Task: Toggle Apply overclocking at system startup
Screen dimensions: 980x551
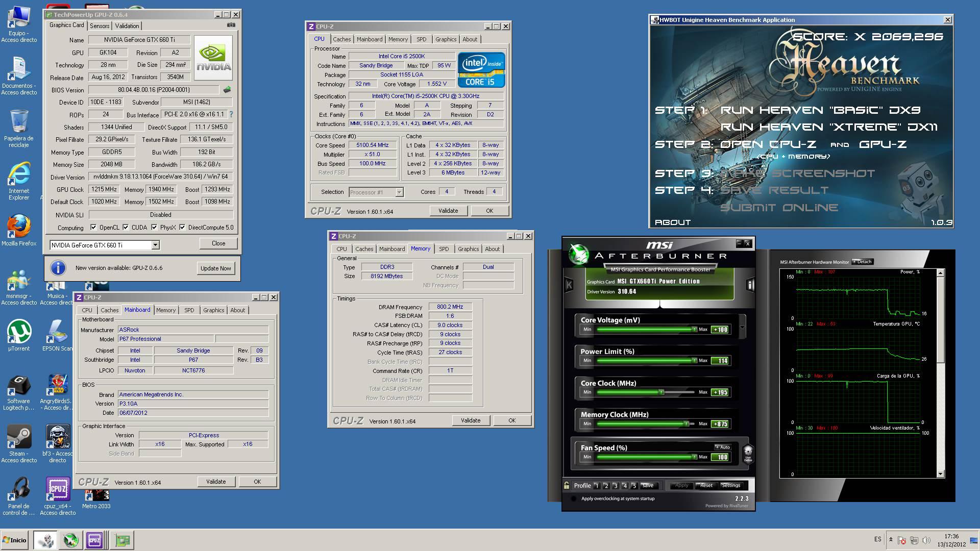Action: click(574, 499)
